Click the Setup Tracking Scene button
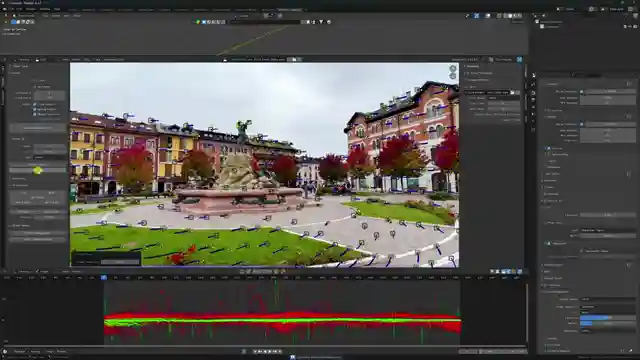This screenshot has width=640, height=360. point(38,240)
